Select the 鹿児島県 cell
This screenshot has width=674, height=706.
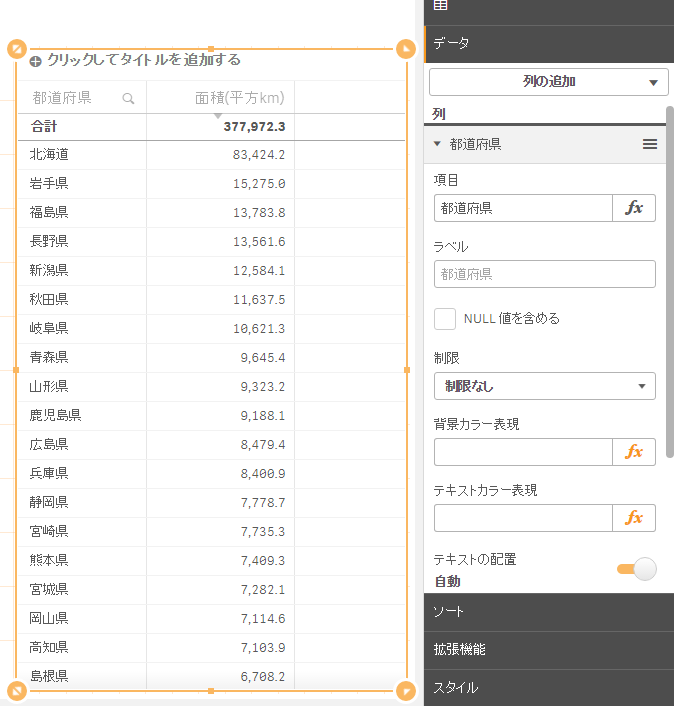pyautogui.click(x=82, y=416)
